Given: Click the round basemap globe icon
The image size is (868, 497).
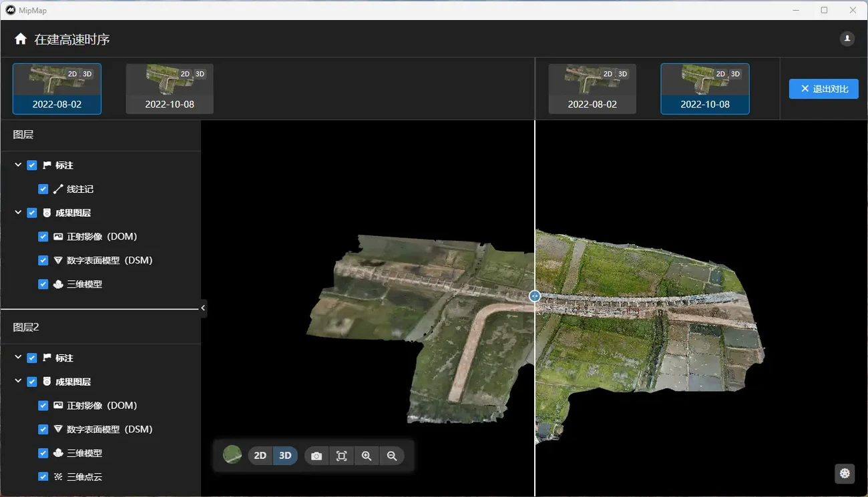Looking at the screenshot, I should coord(232,455).
